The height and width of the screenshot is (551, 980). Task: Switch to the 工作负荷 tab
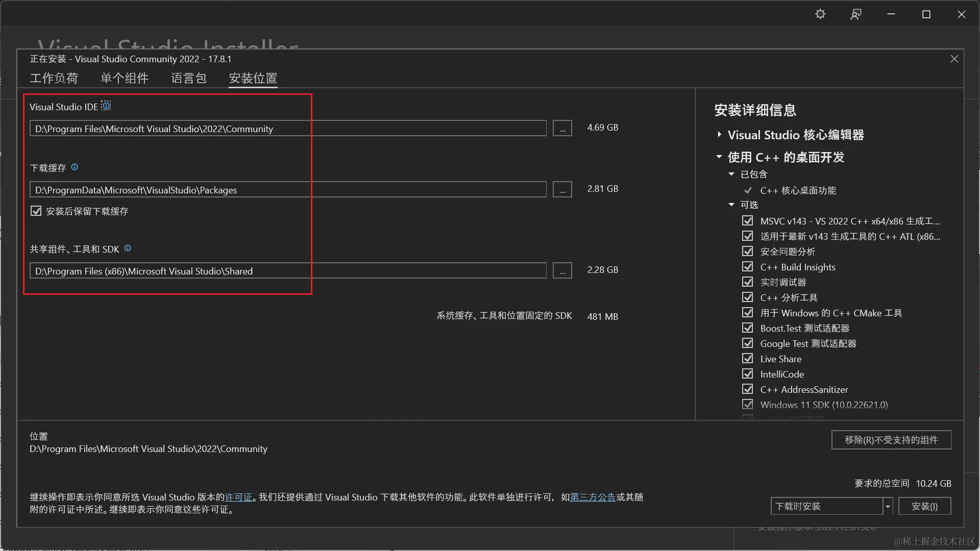click(54, 78)
